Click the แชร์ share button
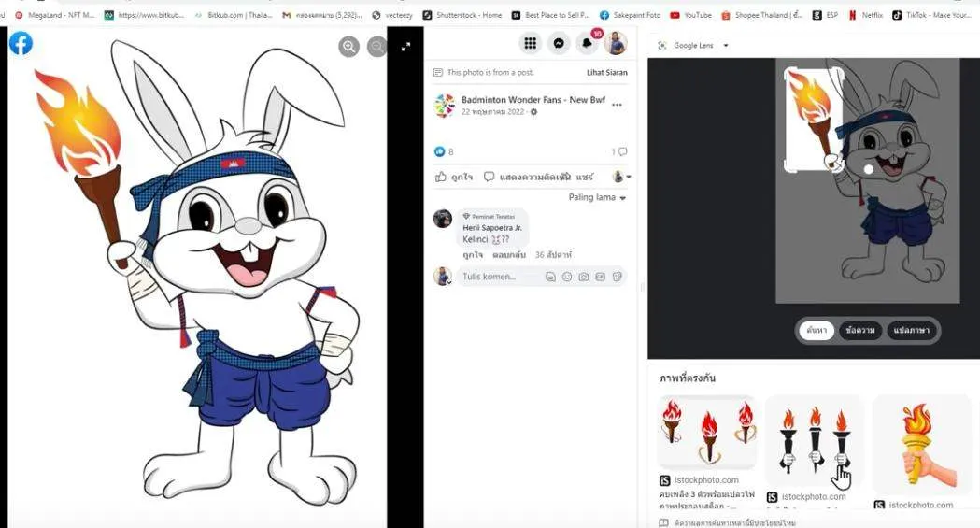Screen dimensions: 980x528 [x=585, y=177]
